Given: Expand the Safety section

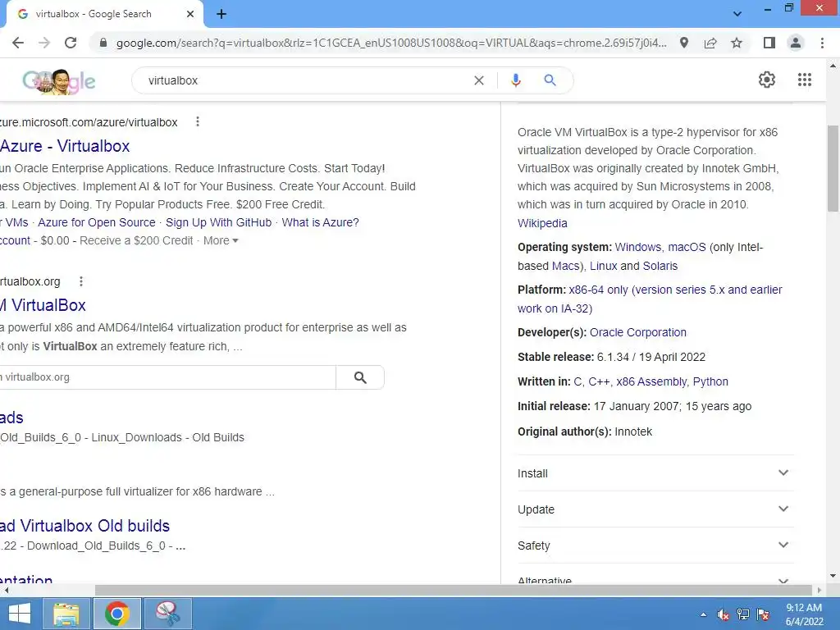Looking at the screenshot, I should point(655,545).
